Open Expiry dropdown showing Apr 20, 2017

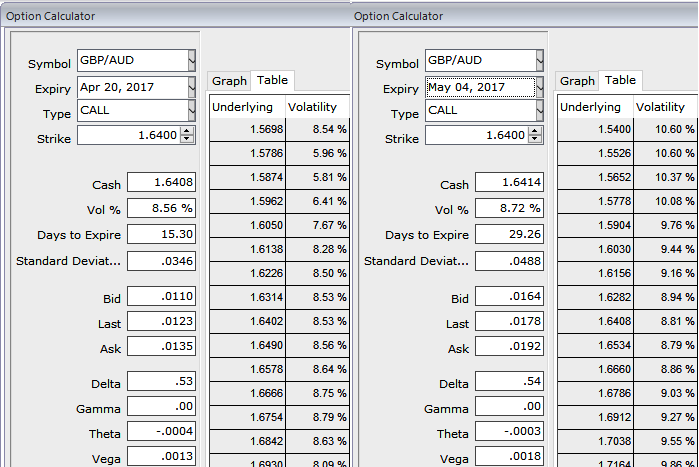192,87
